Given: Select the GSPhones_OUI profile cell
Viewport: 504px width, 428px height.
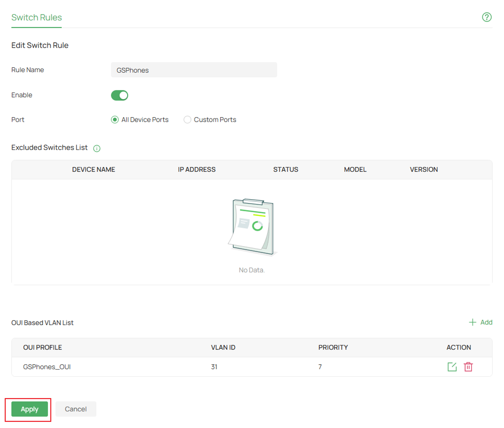Looking at the screenshot, I should (47, 367).
